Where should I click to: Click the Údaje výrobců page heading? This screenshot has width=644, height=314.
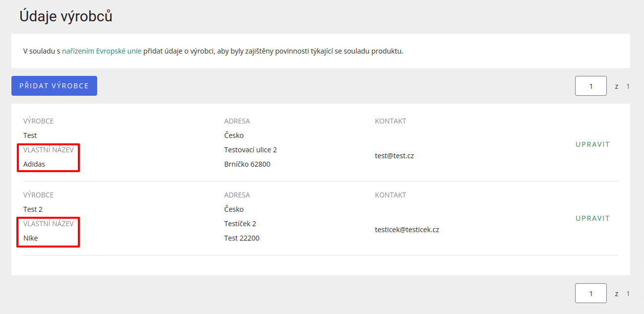pyautogui.click(x=66, y=16)
